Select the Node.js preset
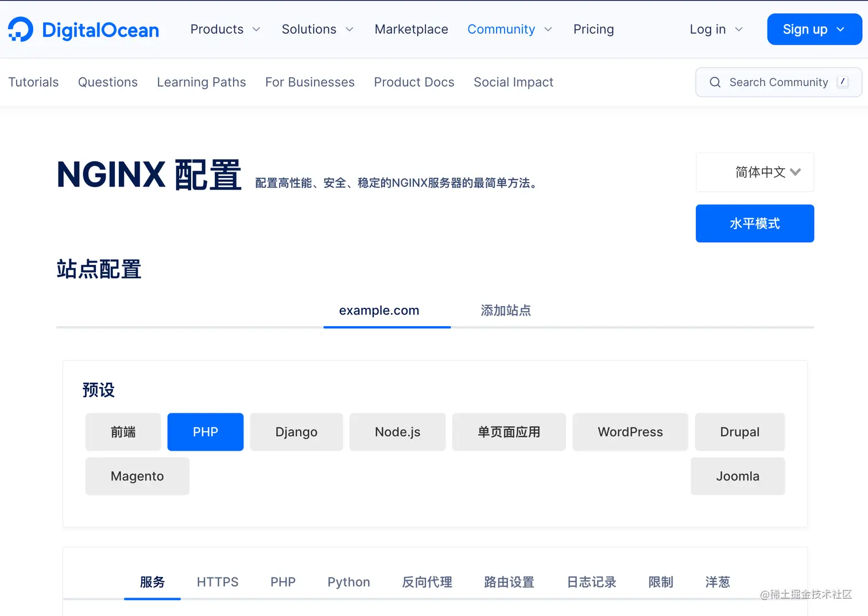The image size is (868, 616). click(x=397, y=432)
